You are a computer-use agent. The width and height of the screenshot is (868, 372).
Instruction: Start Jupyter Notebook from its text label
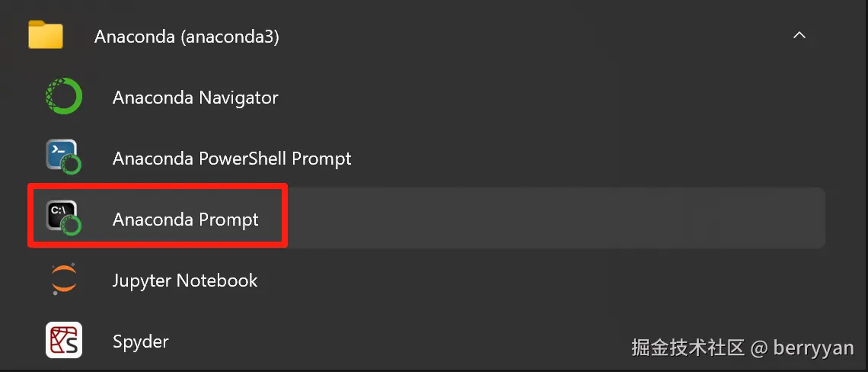[x=185, y=281]
